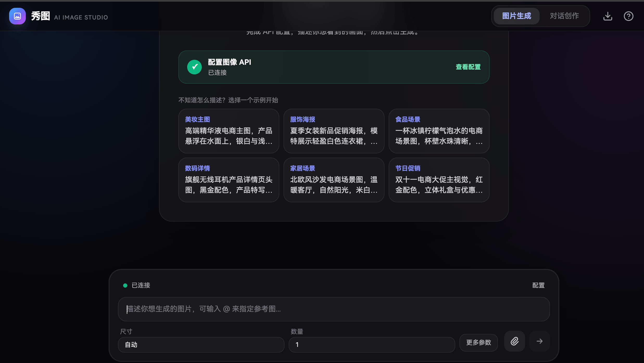Select the 节日促销 example card
The height and width of the screenshot is (363, 644).
439,180
